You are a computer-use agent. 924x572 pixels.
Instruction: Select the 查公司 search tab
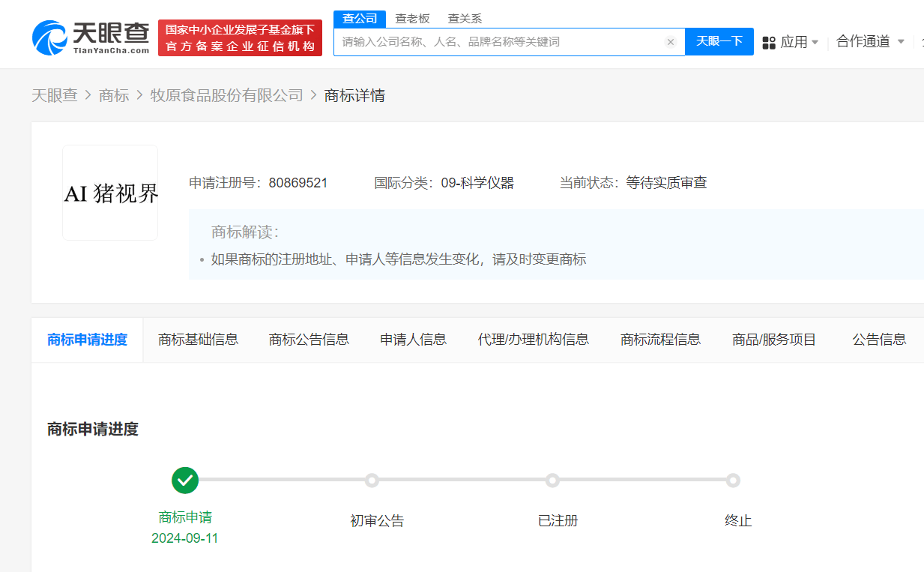tap(360, 19)
